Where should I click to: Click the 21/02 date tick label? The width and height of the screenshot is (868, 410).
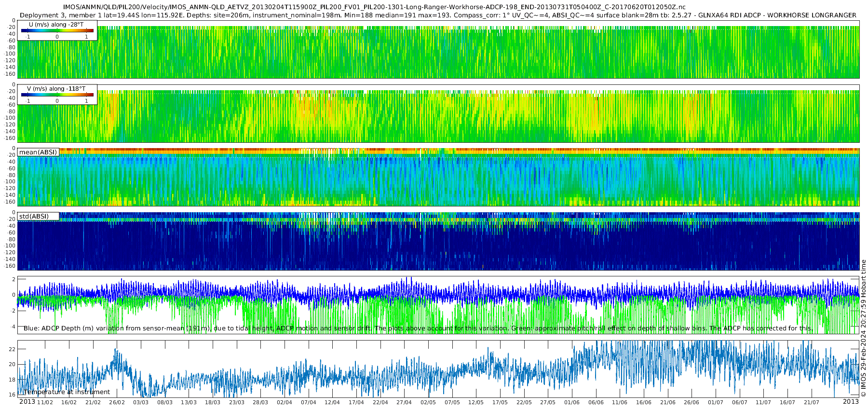(93, 402)
